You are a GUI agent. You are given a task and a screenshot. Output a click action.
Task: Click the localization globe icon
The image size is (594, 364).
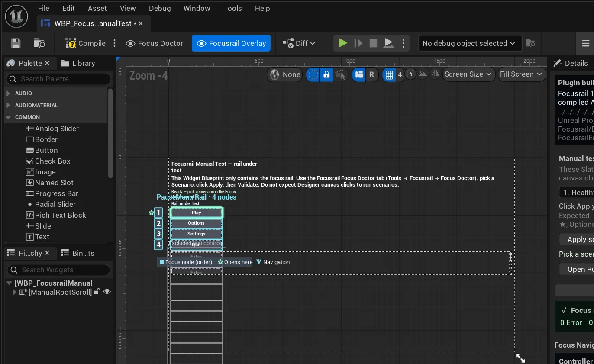(274, 74)
